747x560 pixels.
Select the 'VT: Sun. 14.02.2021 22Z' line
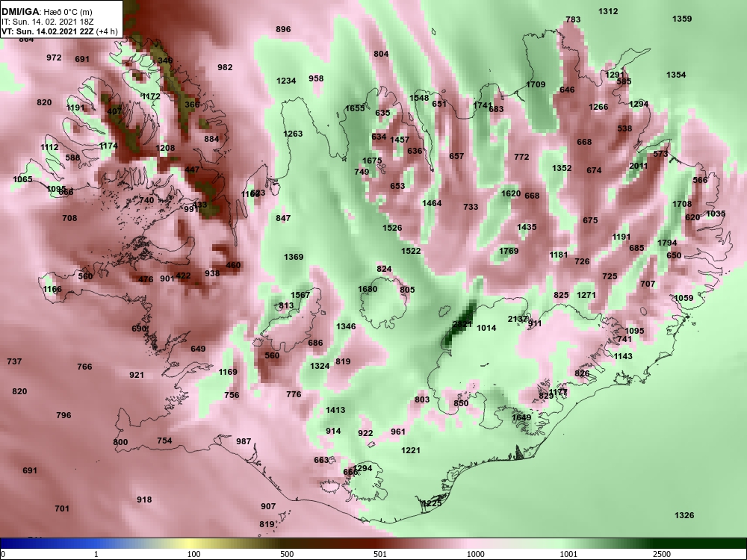coord(48,31)
